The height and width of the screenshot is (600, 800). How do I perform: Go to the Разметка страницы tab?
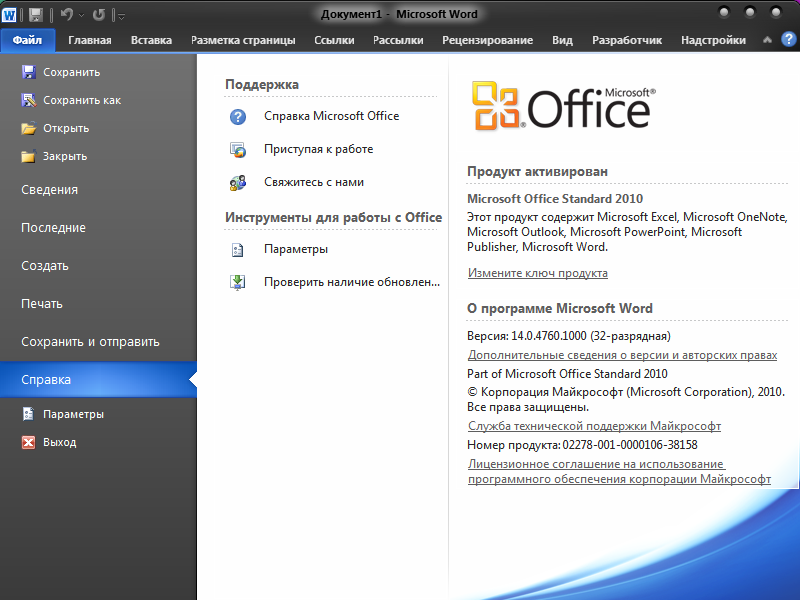tap(243, 40)
